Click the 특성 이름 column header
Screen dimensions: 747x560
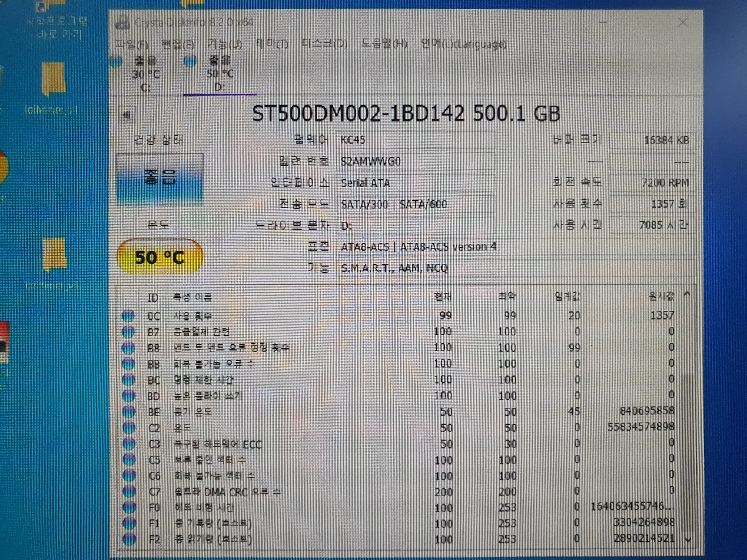(x=192, y=297)
